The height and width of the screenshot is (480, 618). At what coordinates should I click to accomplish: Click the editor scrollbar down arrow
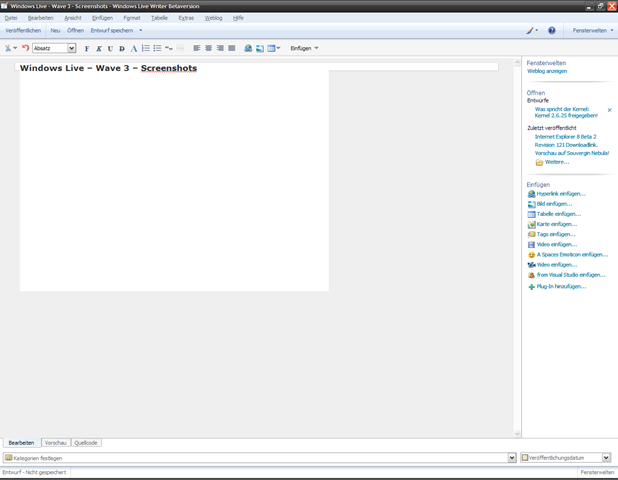coord(517,434)
